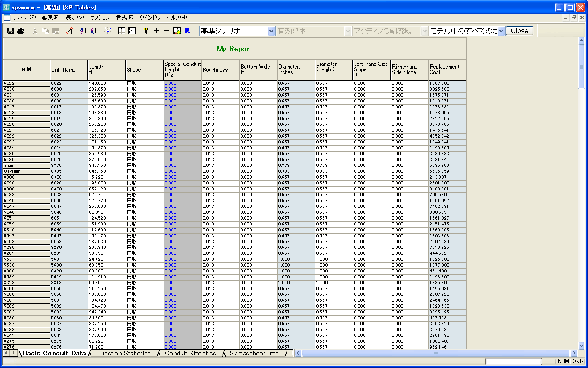The width and height of the screenshot is (588, 368).
Task: Click the Print icon in toolbar
Action: click(21, 31)
